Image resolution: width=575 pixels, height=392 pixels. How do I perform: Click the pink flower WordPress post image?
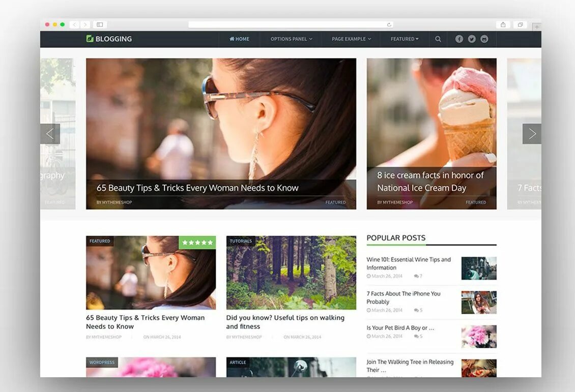pos(151,367)
